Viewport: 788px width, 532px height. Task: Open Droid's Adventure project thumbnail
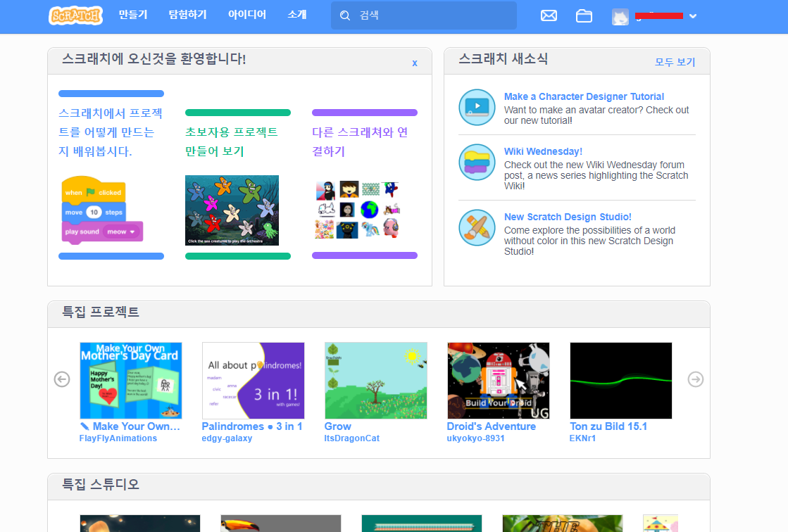coord(499,380)
